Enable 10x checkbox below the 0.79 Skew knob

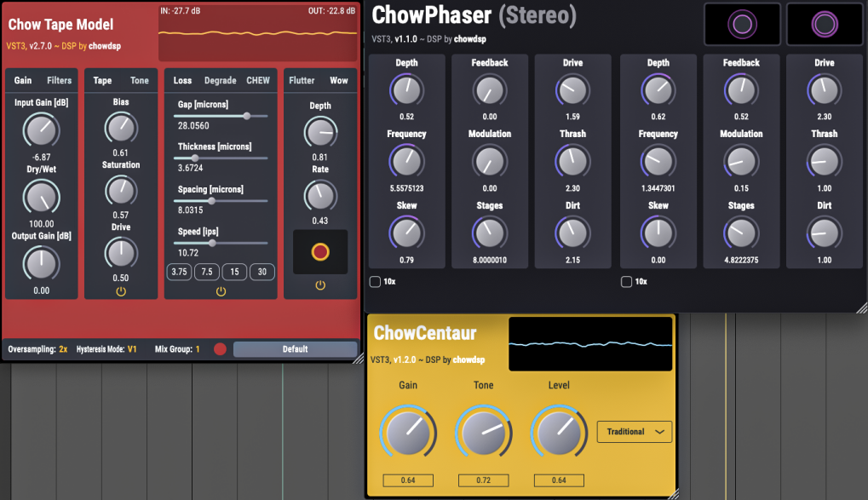click(x=375, y=281)
